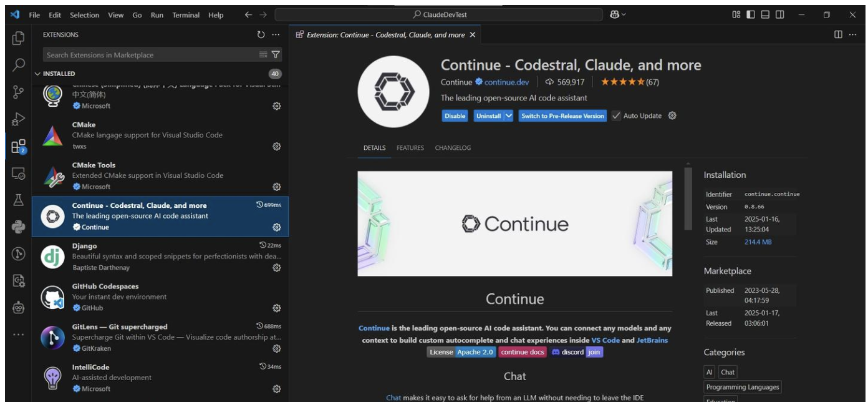Select the CMake Tools extension row
Image resolution: width=868 pixels, height=402 pixels.
point(160,176)
